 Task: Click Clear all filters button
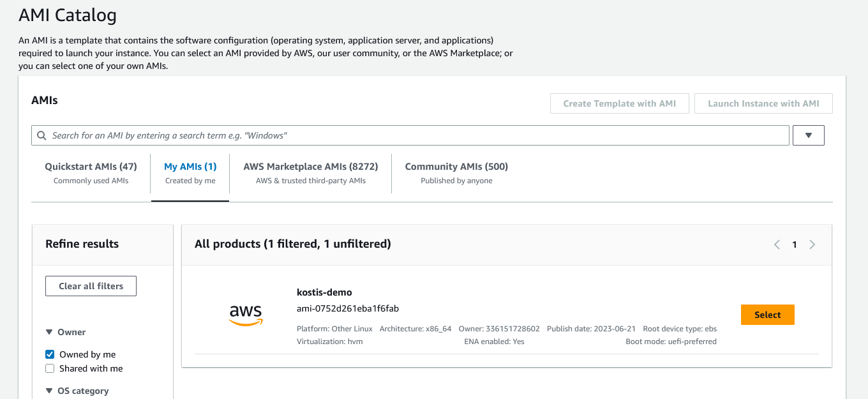[x=91, y=286]
